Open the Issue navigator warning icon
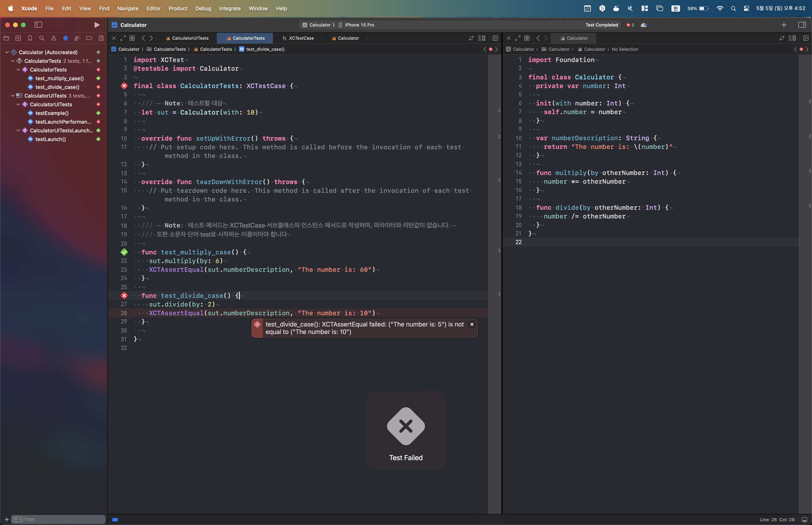The height and width of the screenshot is (525, 812). click(x=54, y=38)
